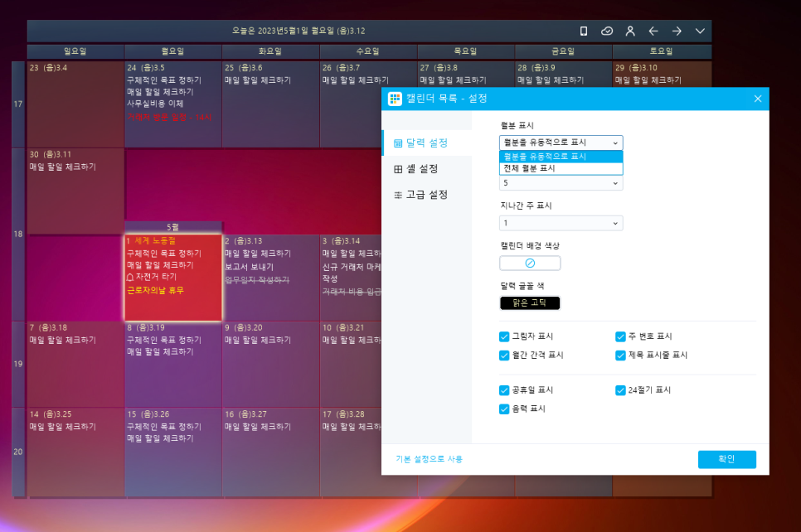Screen dimensions: 801x532
Task: Open the 월분 표시 dropdown
Action: [x=561, y=143]
